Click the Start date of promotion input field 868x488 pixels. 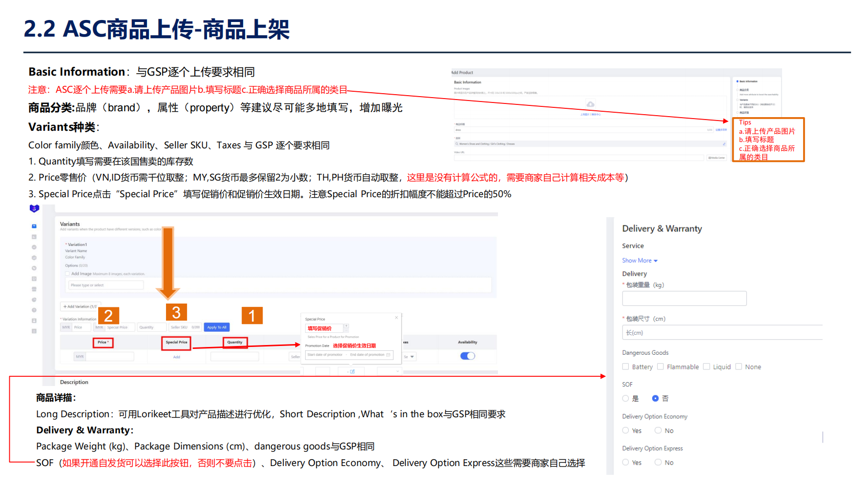pos(325,355)
